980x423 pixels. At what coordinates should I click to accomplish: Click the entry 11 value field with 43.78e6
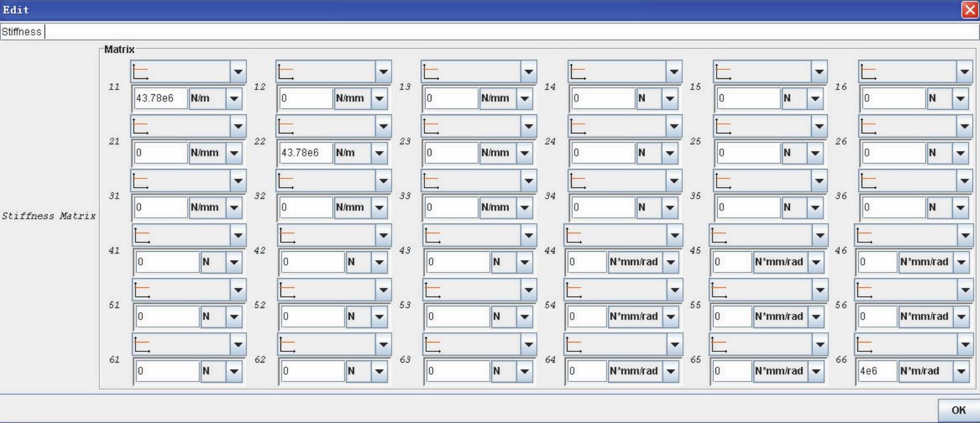(x=160, y=98)
